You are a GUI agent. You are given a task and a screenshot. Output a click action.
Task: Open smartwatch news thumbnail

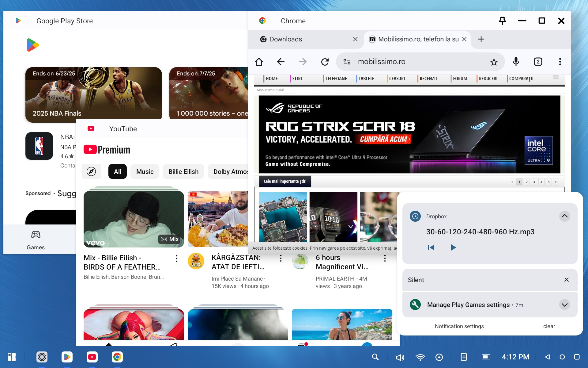(x=333, y=217)
